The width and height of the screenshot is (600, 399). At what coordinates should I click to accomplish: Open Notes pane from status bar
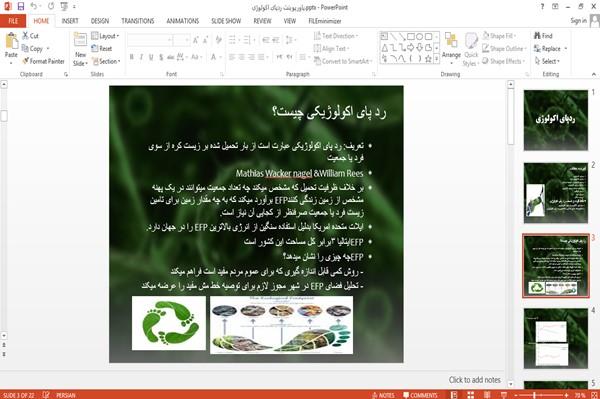pyautogui.click(x=383, y=395)
